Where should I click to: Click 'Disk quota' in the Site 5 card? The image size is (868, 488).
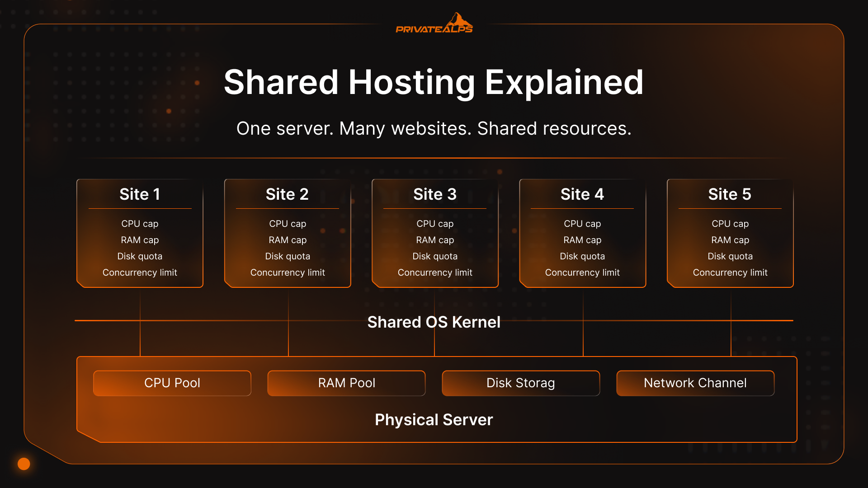[730, 256]
